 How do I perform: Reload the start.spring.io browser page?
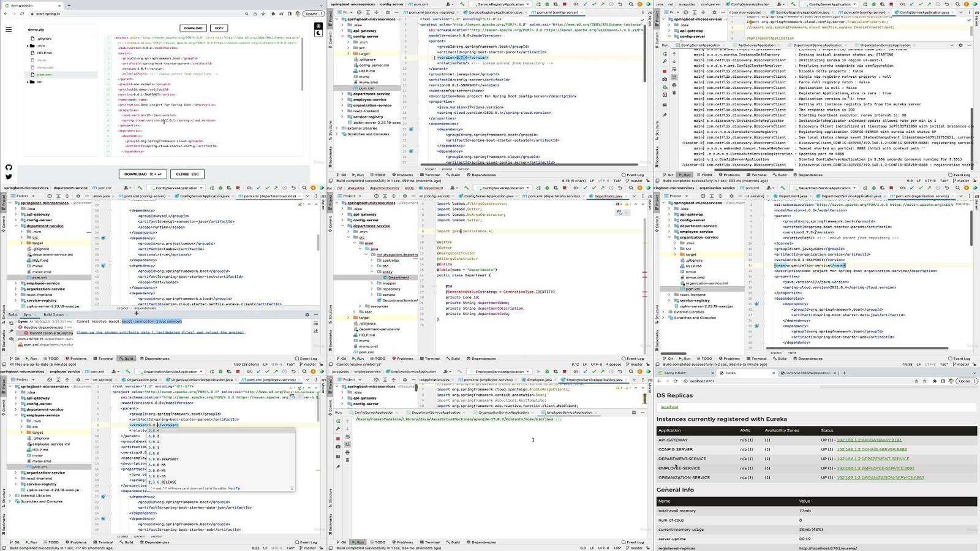pos(22,13)
